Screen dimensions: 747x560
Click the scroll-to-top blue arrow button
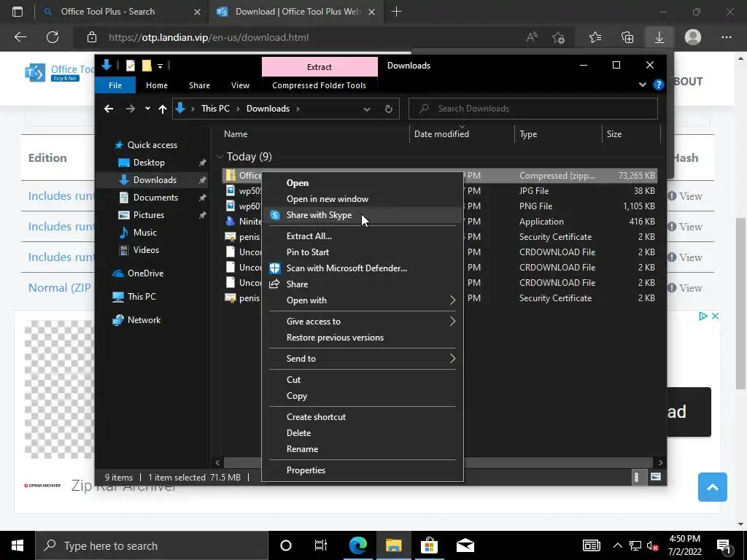coord(712,486)
